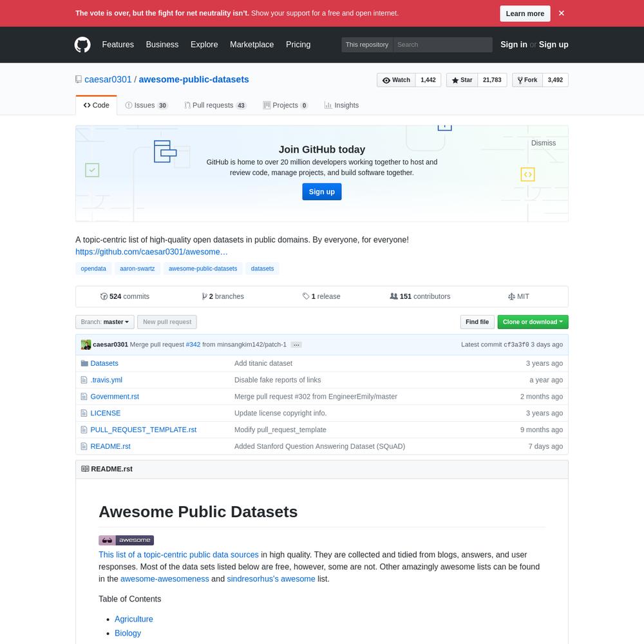The width and height of the screenshot is (644, 644).
Task: Open latest commit cf3a3f0
Action: (516, 345)
